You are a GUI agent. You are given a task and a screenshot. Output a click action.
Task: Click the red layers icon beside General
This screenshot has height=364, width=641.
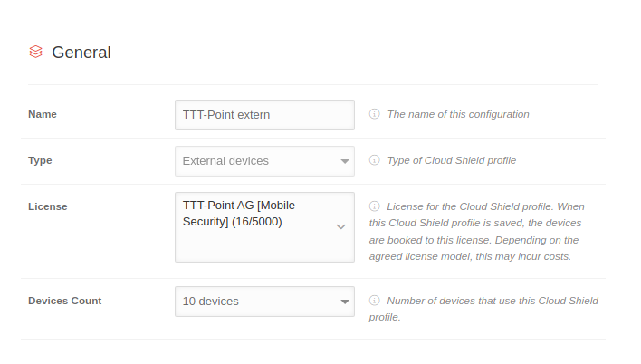(x=35, y=52)
